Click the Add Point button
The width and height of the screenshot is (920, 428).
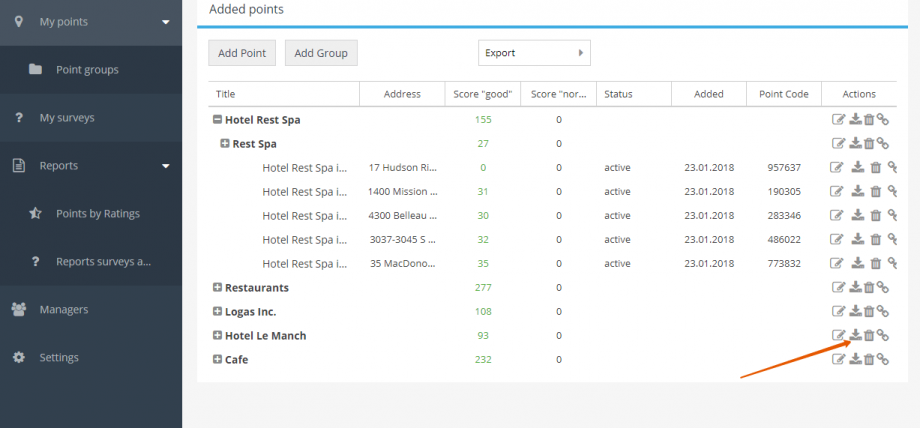[x=242, y=53]
